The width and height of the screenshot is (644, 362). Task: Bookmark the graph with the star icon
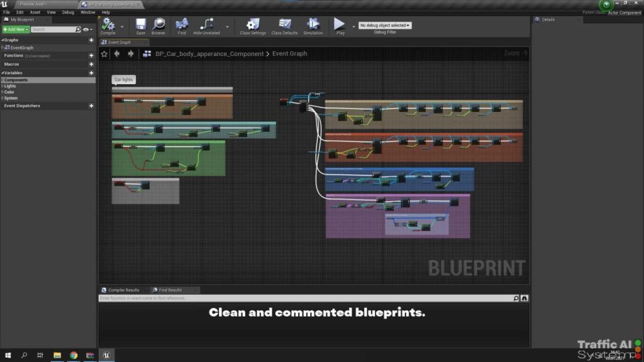click(x=104, y=54)
